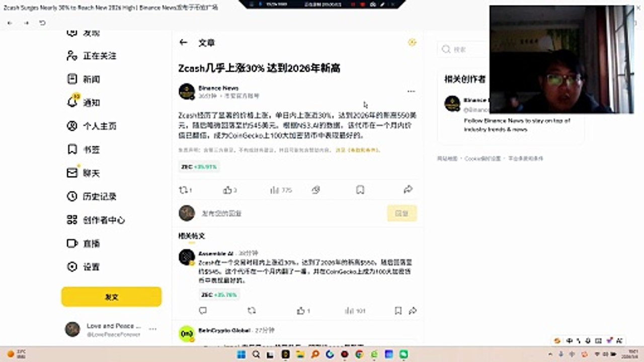Click the 创作者中心 grid icon

tap(72, 220)
